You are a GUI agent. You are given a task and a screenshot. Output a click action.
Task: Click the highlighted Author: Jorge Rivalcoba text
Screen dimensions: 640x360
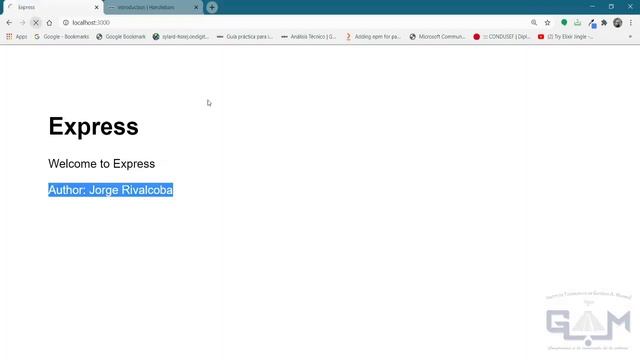[x=111, y=190]
